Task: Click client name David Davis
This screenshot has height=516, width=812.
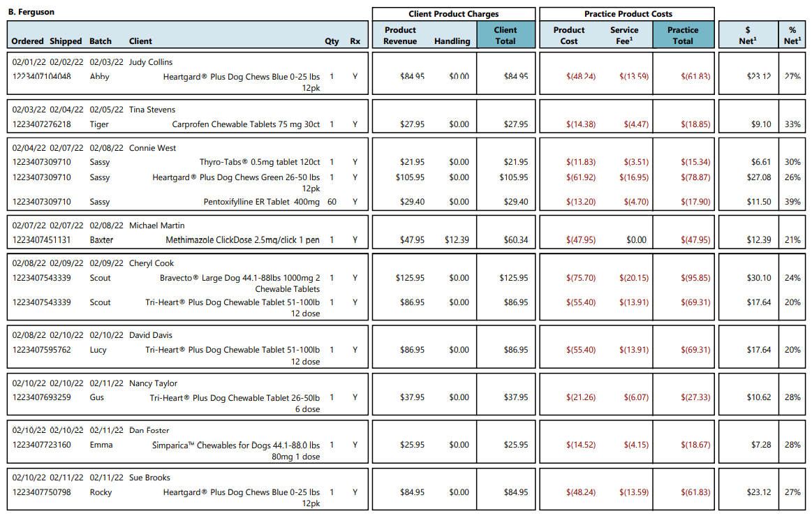Action: point(151,335)
